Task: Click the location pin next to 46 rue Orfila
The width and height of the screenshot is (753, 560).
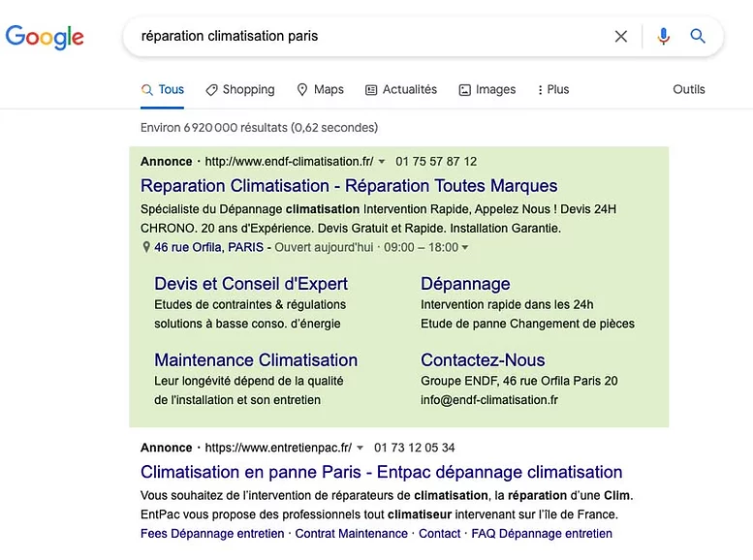Action: click(146, 247)
